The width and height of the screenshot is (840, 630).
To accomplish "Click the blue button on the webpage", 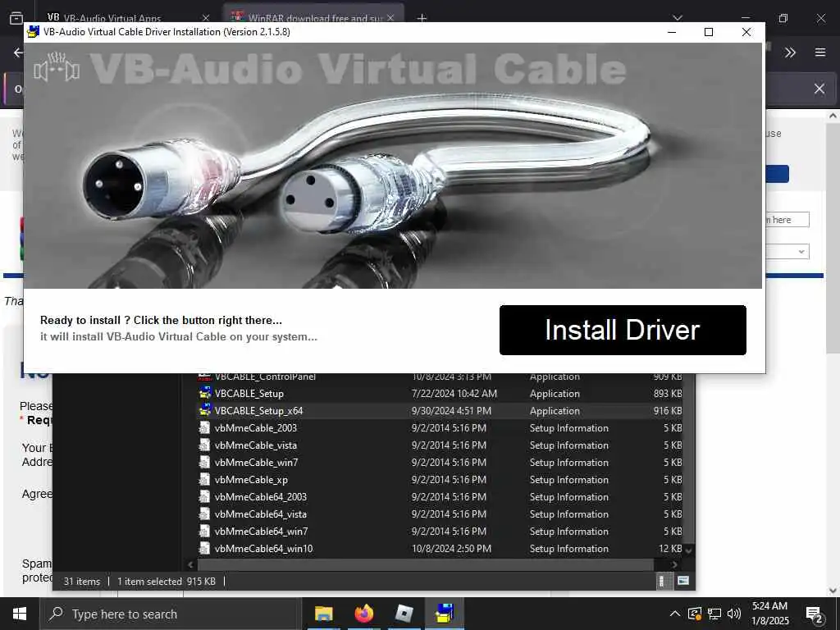I will (778, 174).
